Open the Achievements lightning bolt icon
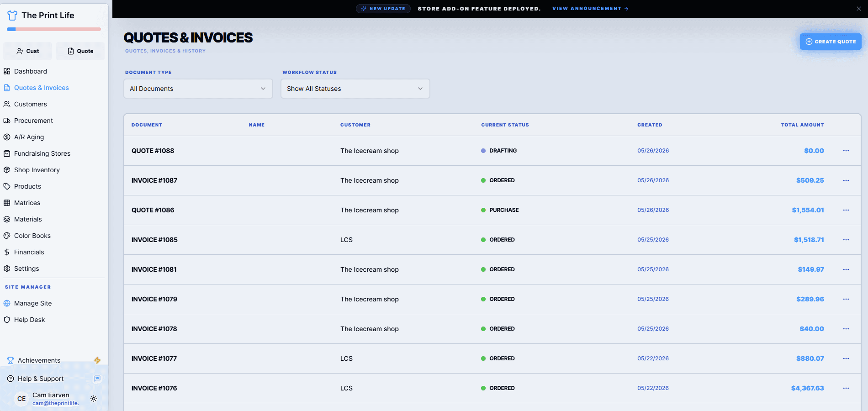 [x=97, y=360]
